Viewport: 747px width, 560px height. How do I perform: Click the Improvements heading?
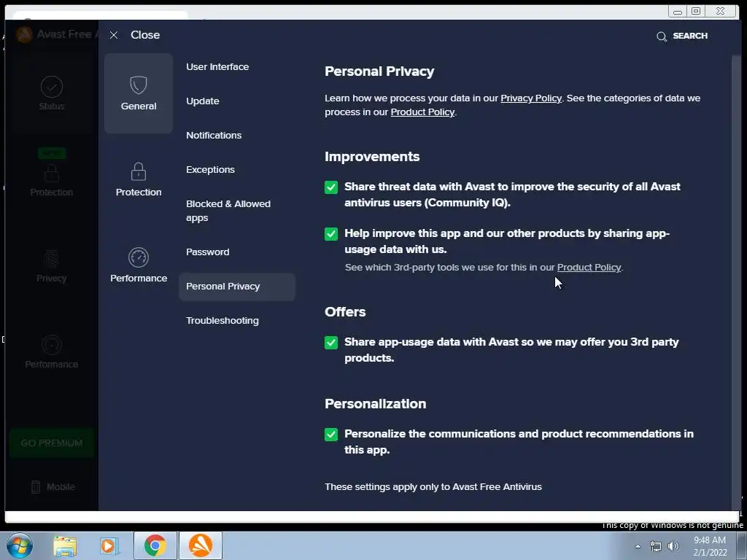(372, 157)
